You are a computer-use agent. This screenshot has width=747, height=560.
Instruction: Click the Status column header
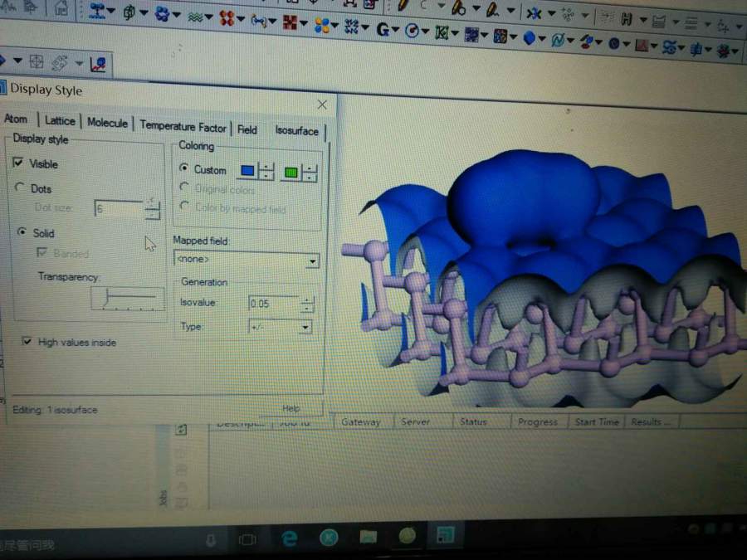473,422
